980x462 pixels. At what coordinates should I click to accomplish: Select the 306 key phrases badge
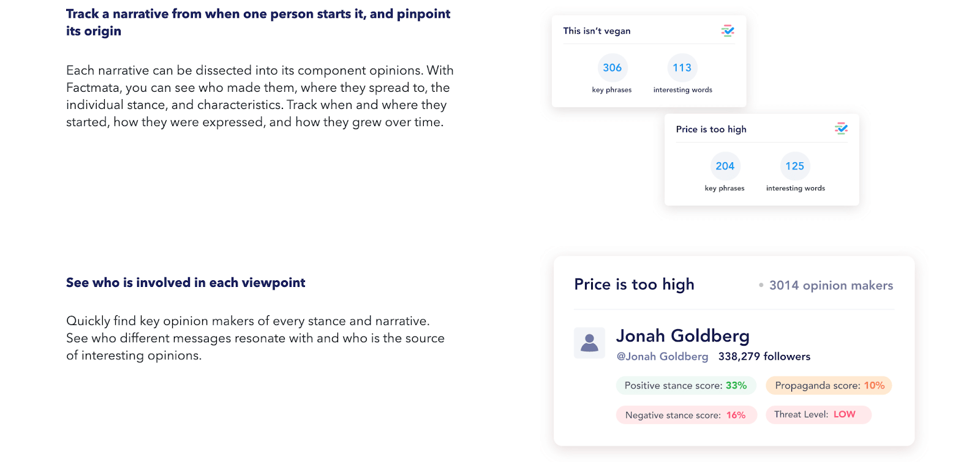pyautogui.click(x=612, y=68)
